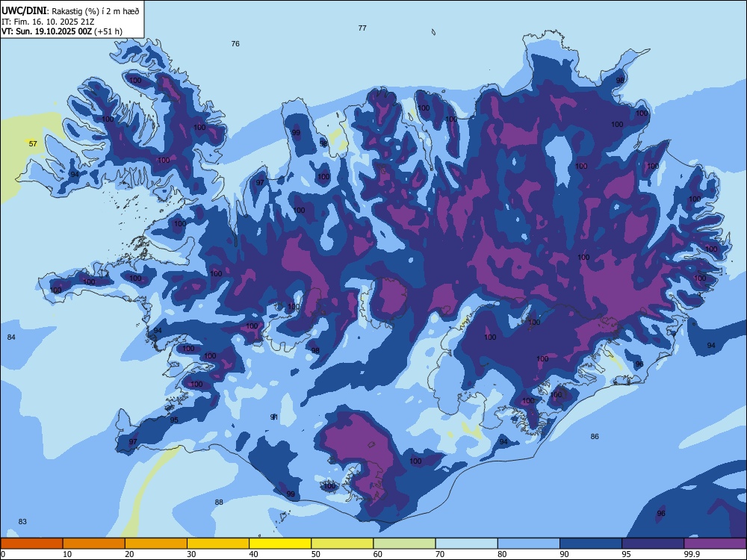Click the legend tick label "90"
The image size is (747, 560).
pyautogui.click(x=565, y=554)
